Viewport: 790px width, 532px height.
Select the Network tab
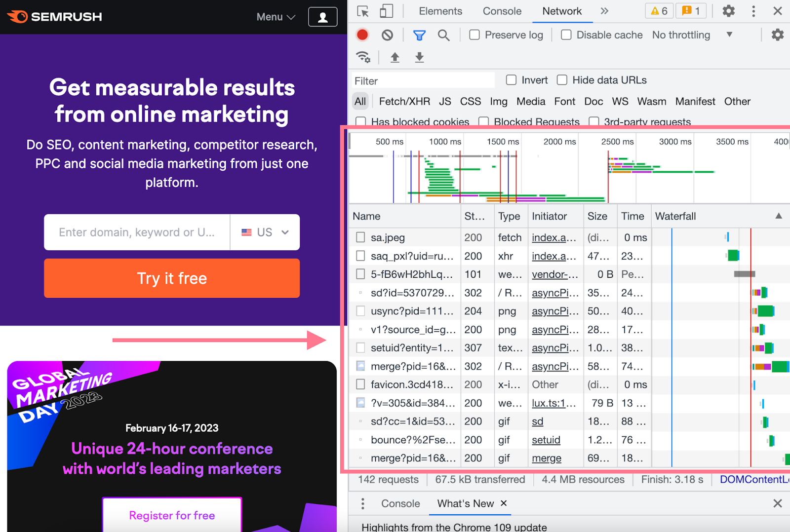click(562, 11)
